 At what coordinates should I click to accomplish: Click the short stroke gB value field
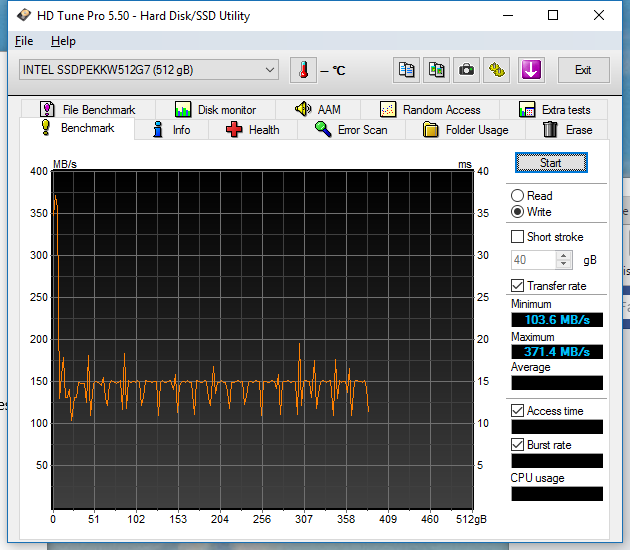(x=533, y=260)
